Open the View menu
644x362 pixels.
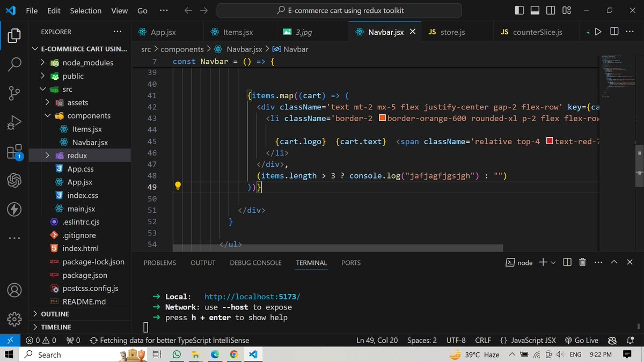point(119,10)
